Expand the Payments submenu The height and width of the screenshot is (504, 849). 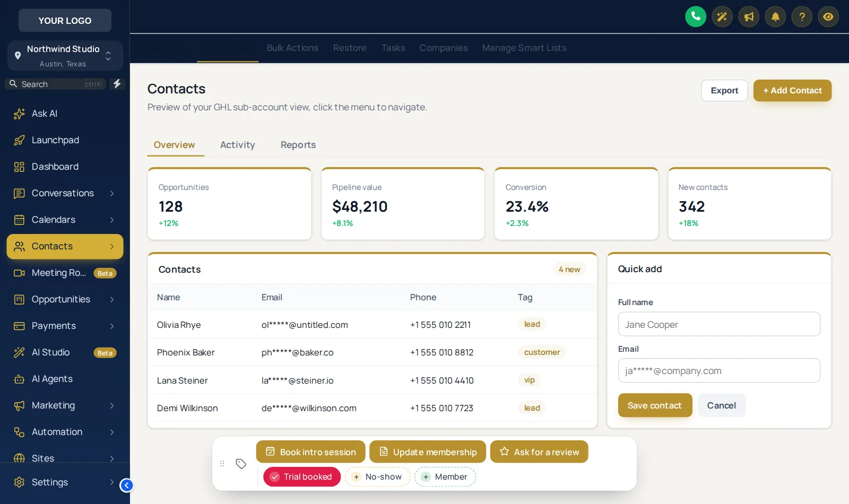tap(112, 326)
